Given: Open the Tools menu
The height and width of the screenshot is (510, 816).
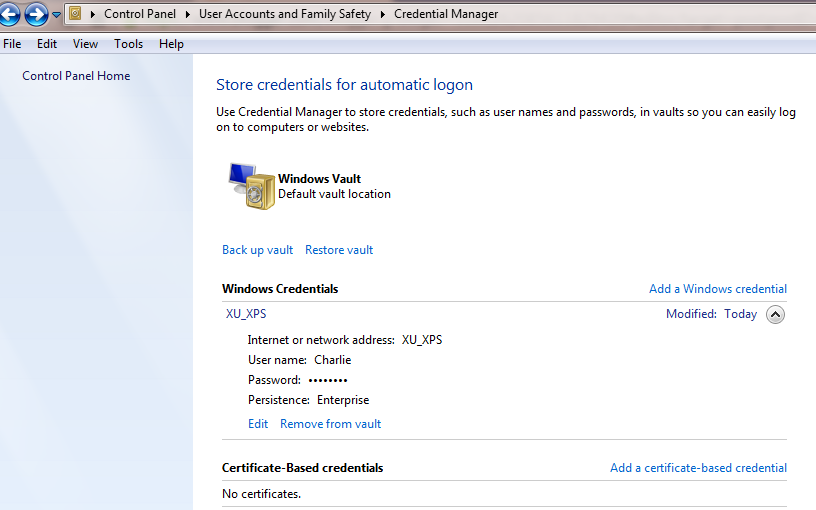Looking at the screenshot, I should coord(129,44).
